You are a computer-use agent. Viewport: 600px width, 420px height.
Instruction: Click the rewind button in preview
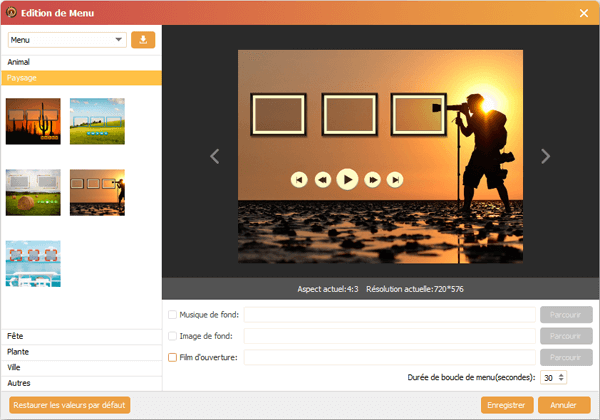click(323, 179)
